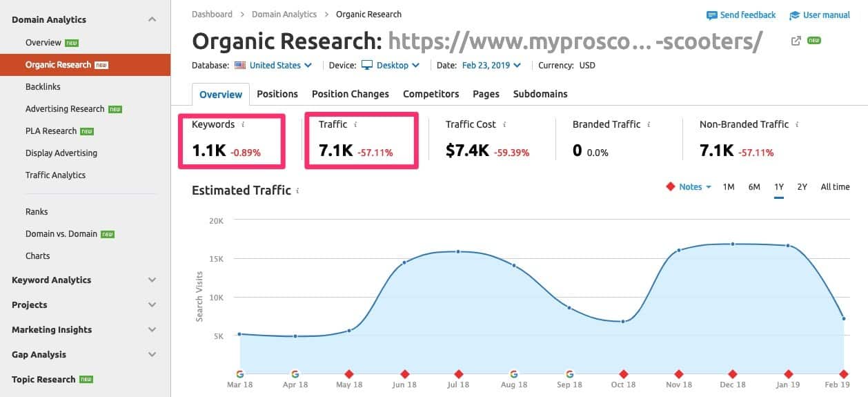Image resolution: width=868 pixels, height=397 pixels.
Task: Switch to the Competitors tab
Action: [431, 94]
